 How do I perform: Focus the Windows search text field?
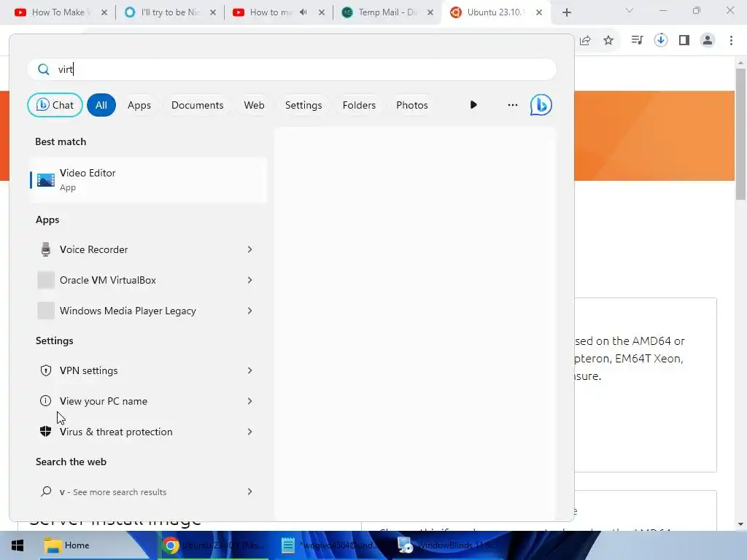coord(292,69)
